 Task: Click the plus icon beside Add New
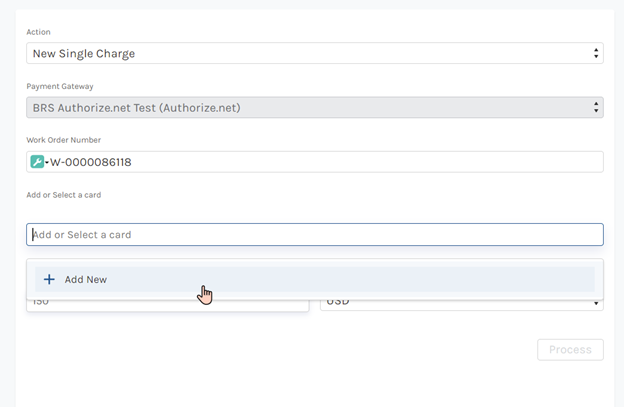click(x=49, y=280)
